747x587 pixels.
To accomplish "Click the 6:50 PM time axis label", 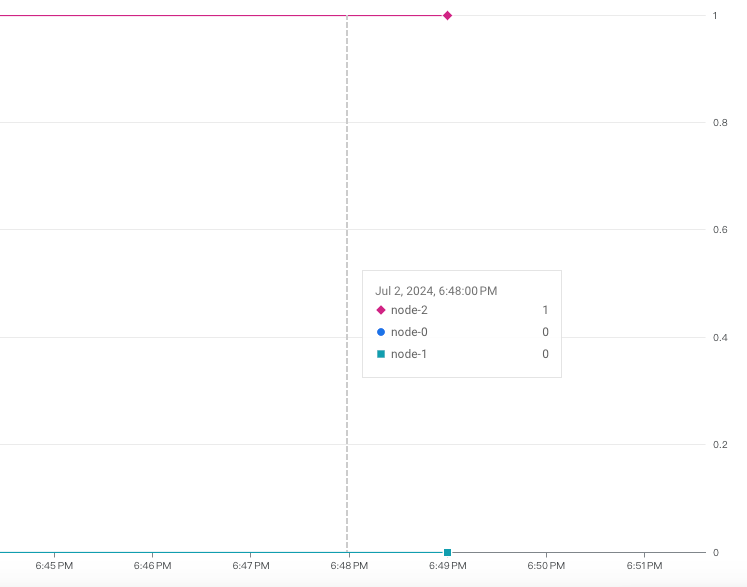I will [546, 566].
